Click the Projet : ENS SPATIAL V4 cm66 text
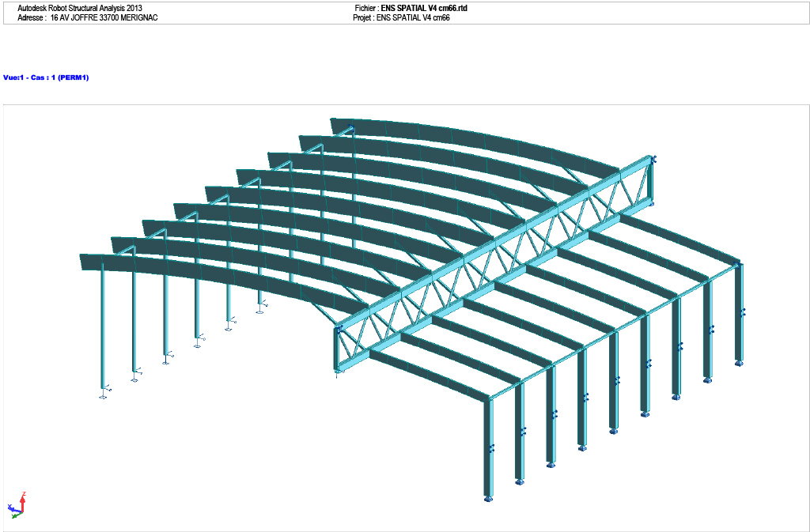This screenshot has width=810, height=532. 401,17
